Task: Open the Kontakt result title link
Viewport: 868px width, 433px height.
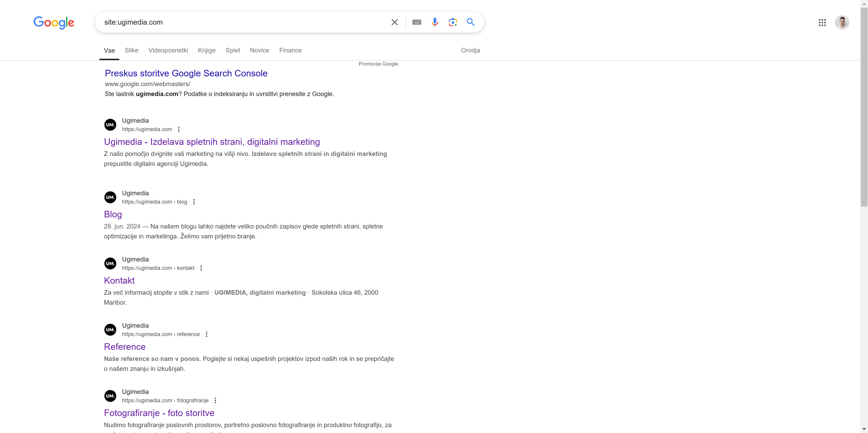Action: coord(119,280)
